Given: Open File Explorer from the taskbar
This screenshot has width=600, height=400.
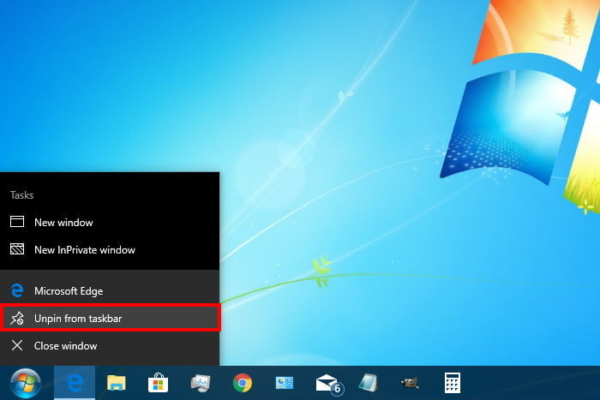Looking at the screenshot, I should (116, 383).
